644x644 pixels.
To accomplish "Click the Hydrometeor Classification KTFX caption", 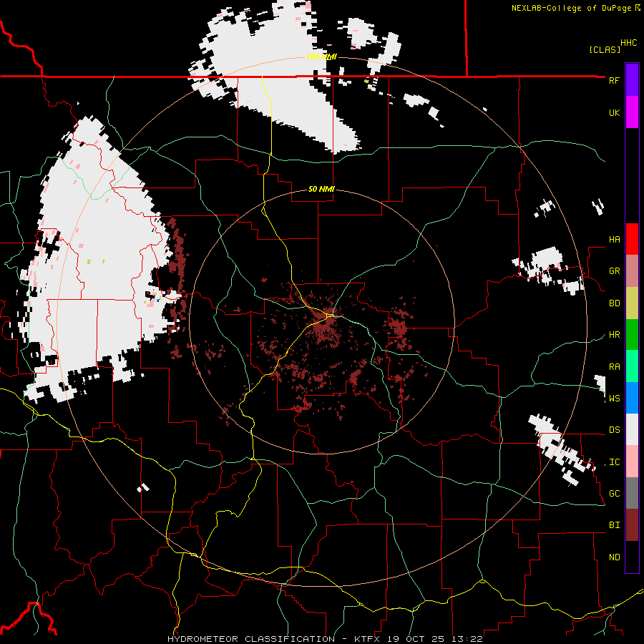I will click(x=324, y=639).
